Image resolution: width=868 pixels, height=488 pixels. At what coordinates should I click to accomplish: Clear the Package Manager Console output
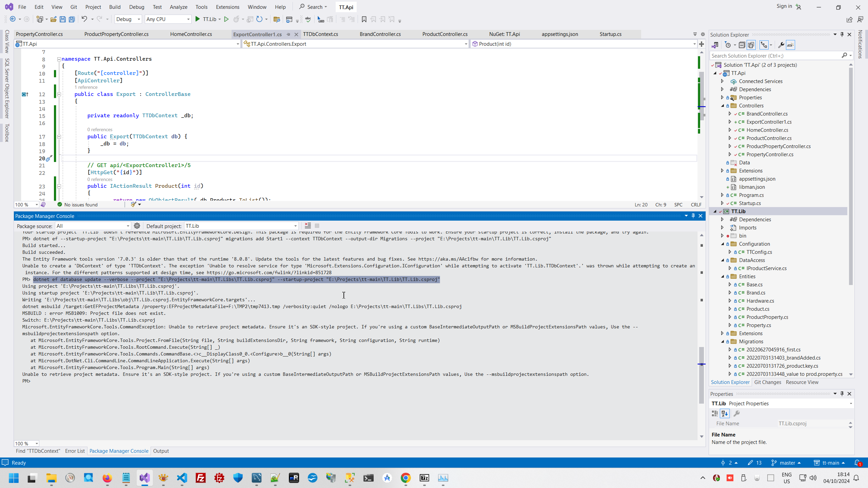pyautogui.click(x=308, y=226)
